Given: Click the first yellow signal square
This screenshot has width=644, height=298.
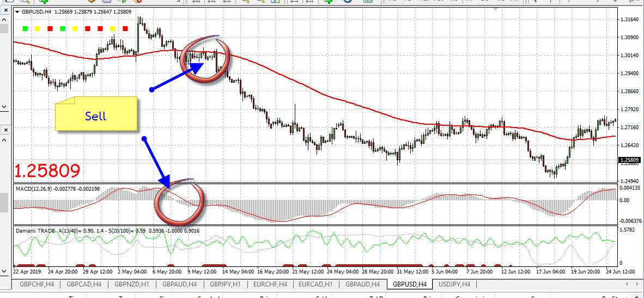Looking at the screenshot, I should [x=37, y=28].
